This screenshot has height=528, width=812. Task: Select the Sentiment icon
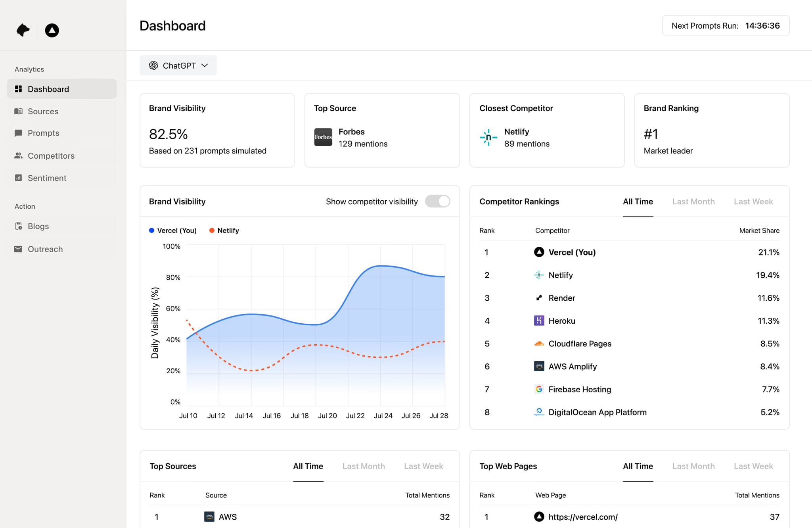(18, 178)
